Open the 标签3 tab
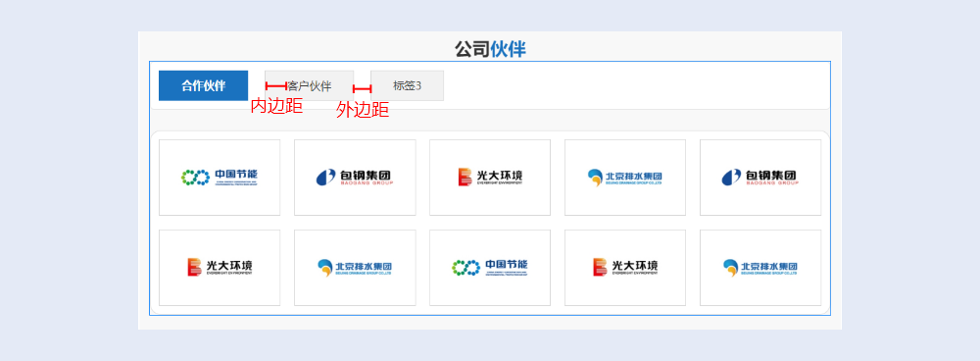Screen dimensions: 980x361 click(408, 85)
